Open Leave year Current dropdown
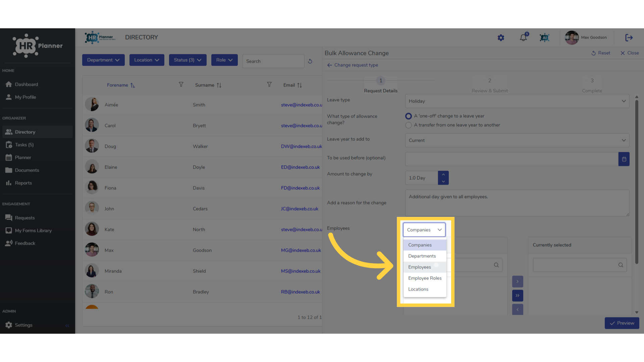This screenshot has width=644, height=362. (517, 140)
